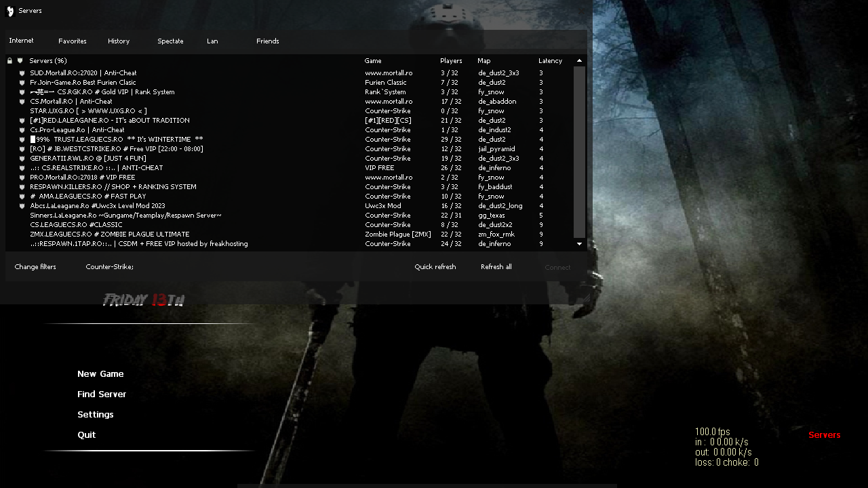Switch to the Favorites tab
This screenshot has height=488, width=868.
pos(72,41)
